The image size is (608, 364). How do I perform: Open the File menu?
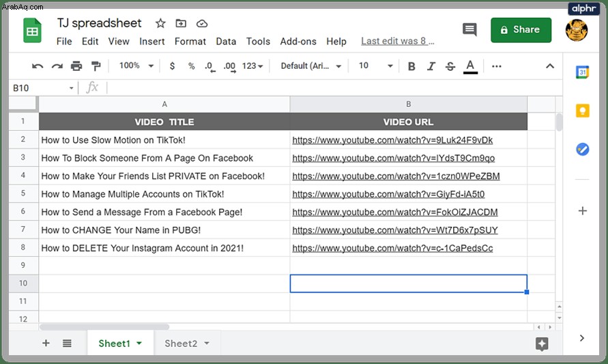pos(64,42)
